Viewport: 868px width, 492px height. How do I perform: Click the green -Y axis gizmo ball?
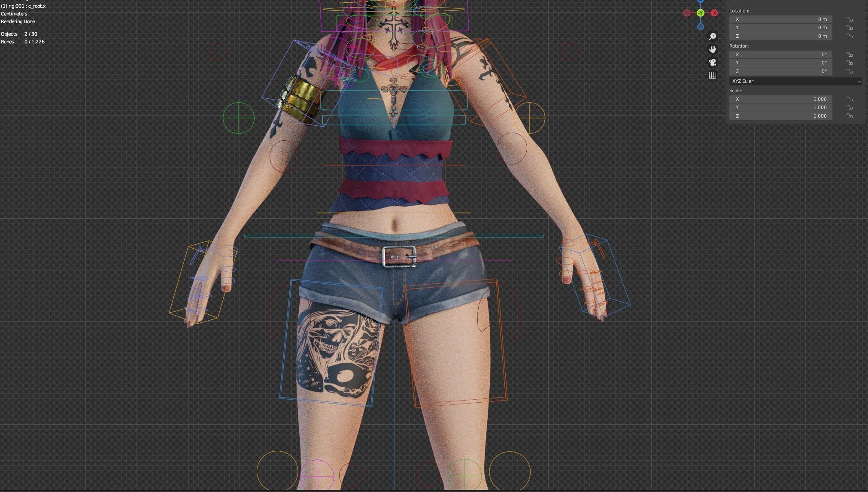pos(701,13)
